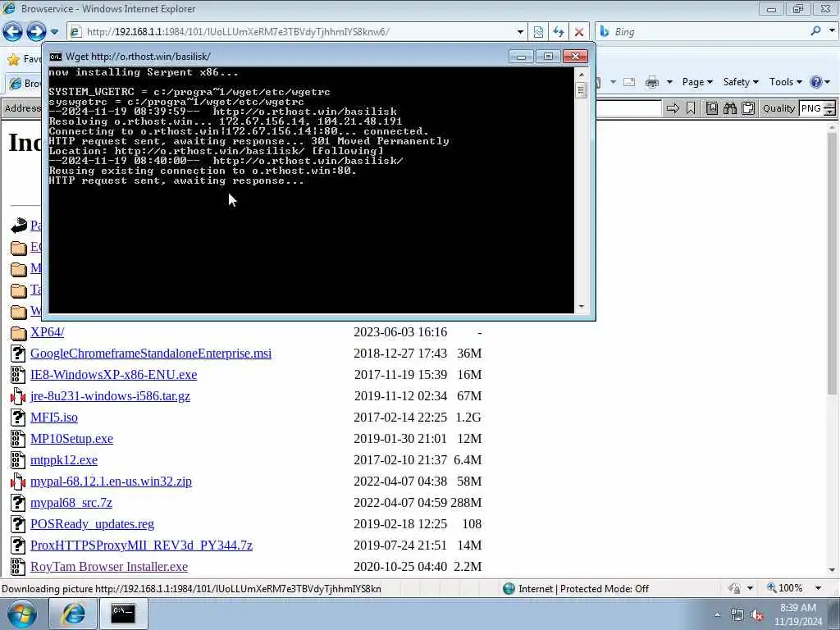
Task: Expand the Help dropdown arrow
Action: [x=828, y=82]
